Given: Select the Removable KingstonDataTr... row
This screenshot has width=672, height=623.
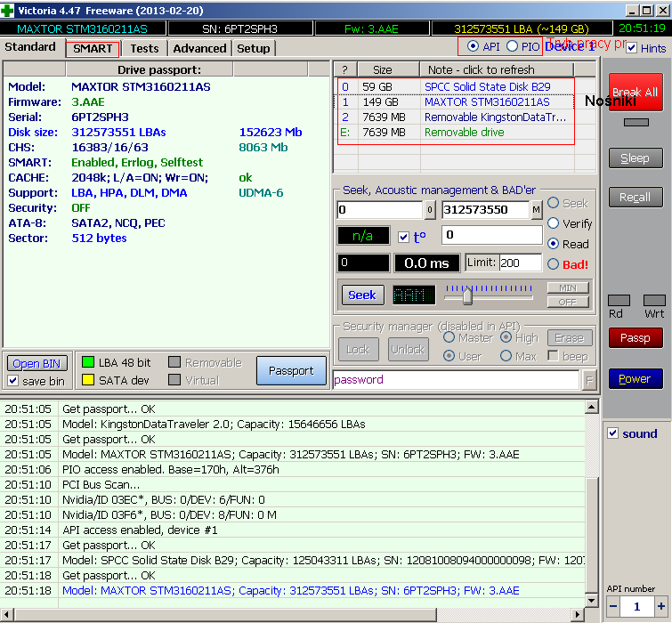Looking at the screenshot, I should tap(456, 117).
